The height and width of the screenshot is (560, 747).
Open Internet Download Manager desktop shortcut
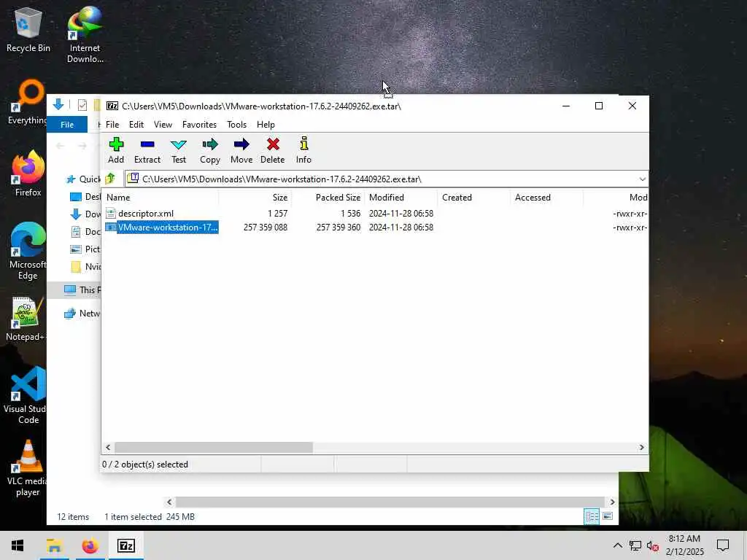pyautogui.click(x=85, y=35)
